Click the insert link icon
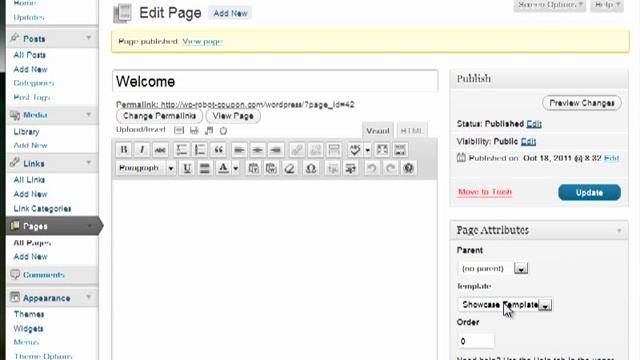640x360 pixels. [297, 149]
